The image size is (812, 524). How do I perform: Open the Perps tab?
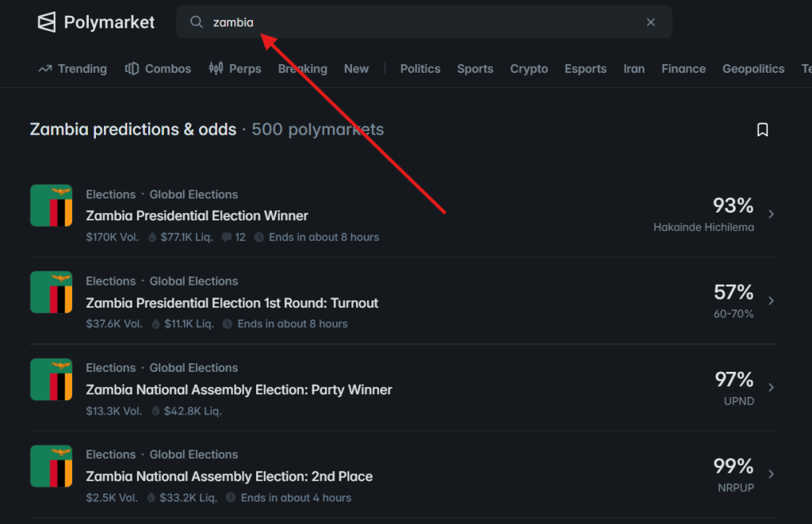coord(235,69)
